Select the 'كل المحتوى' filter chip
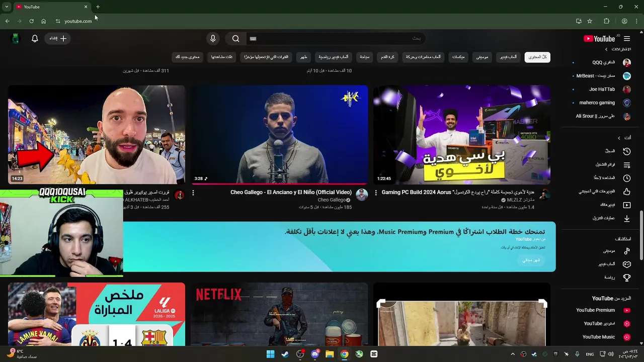The width and height of the screenshot is (644, 362). coord(537,57)
